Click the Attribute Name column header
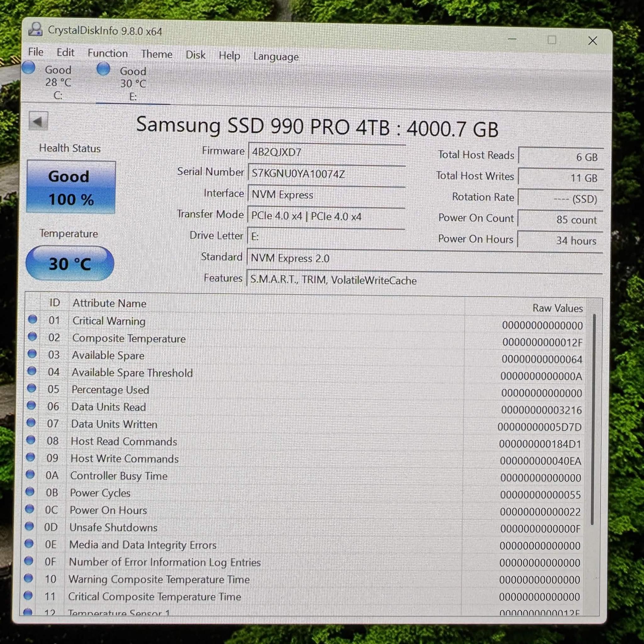Image resolution: width=644 pixels, height=644 pixels. tap(109, 303)
